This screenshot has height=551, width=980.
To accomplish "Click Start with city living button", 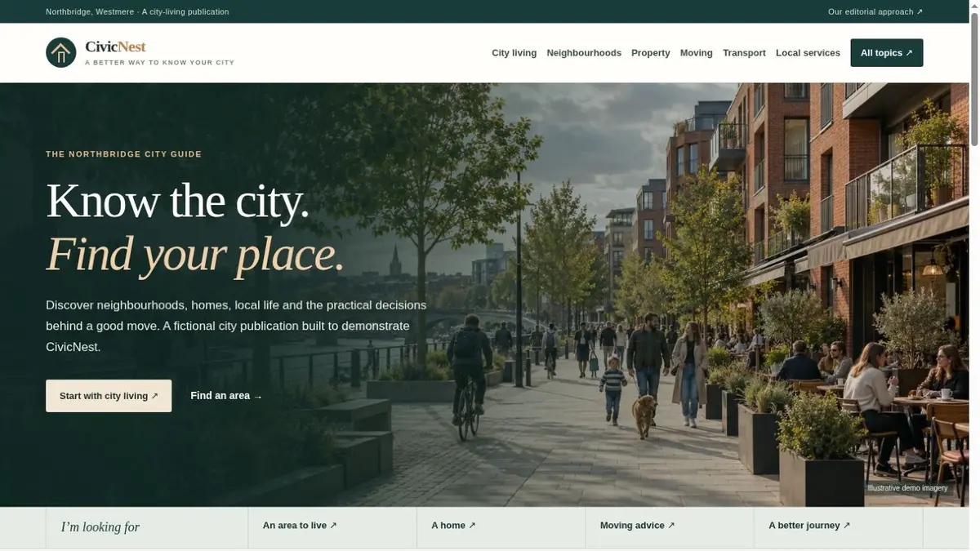I will [x=109, y=396].
